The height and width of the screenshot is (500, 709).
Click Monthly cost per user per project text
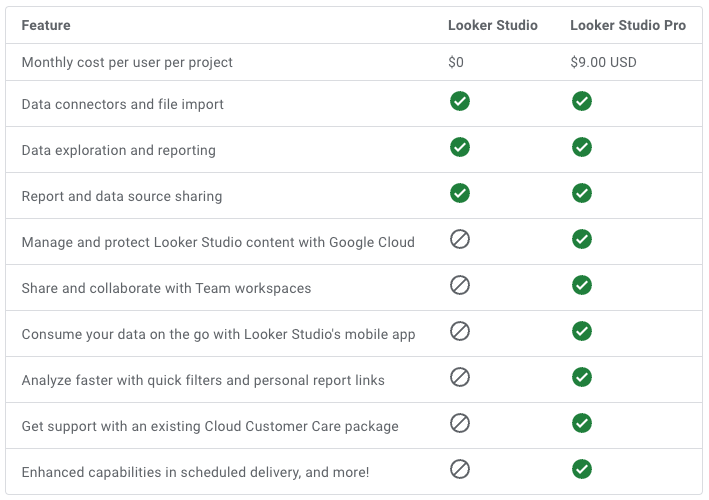pos(127,62)
